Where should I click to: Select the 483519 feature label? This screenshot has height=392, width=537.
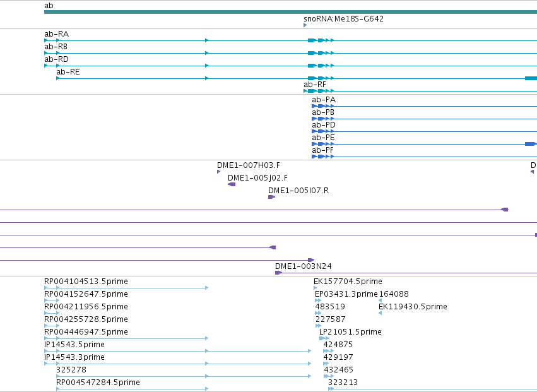pos(330,307)
